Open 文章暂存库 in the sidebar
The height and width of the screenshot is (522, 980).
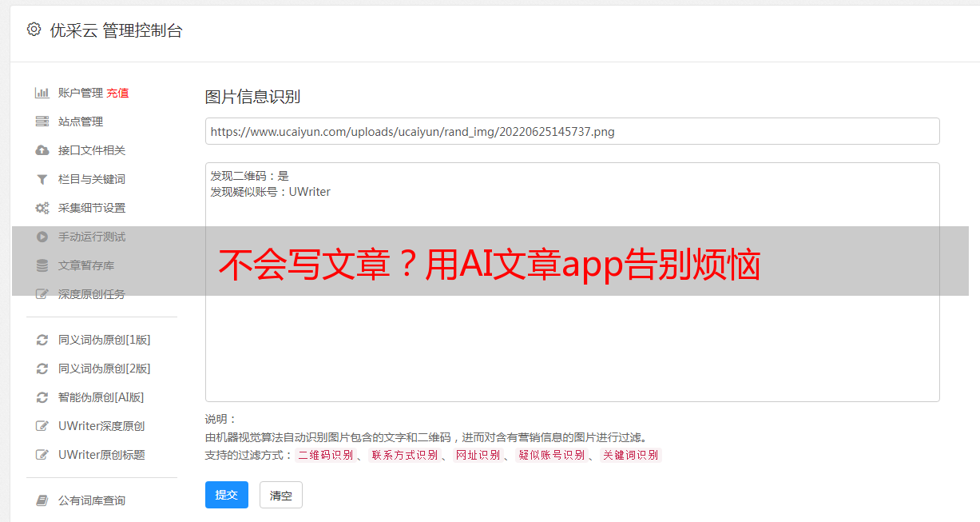[x=86, y=265]
